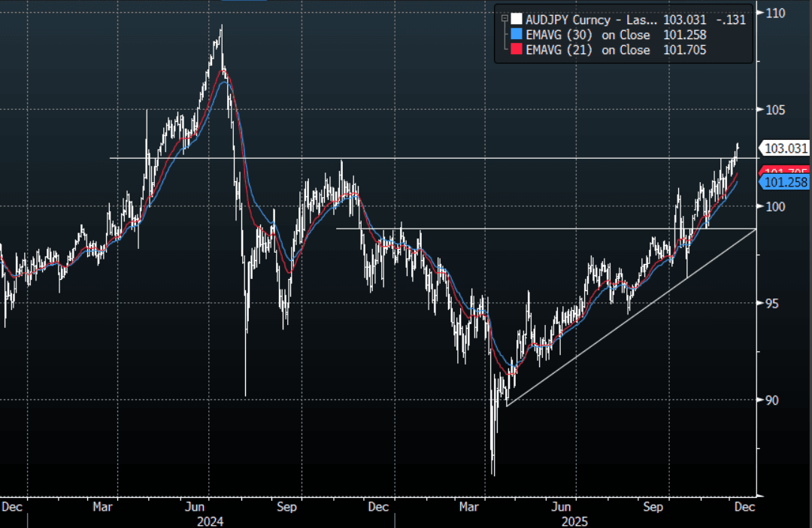Click the blue EMAVG (30) legend swatch

[515, 35]
